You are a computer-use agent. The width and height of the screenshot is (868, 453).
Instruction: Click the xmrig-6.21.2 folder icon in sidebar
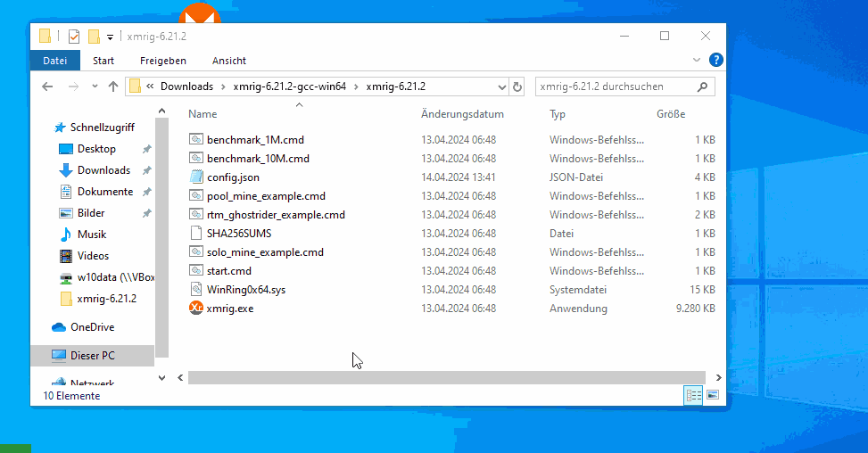click(x=66, y=299)
